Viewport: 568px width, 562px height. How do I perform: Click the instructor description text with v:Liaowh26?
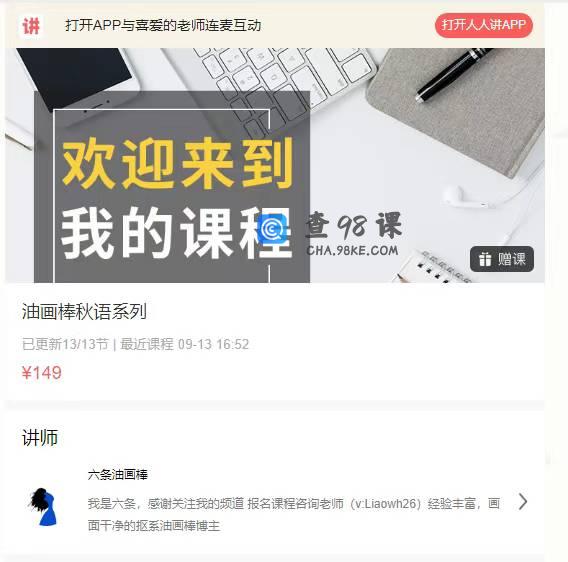(x=294, y=514)
